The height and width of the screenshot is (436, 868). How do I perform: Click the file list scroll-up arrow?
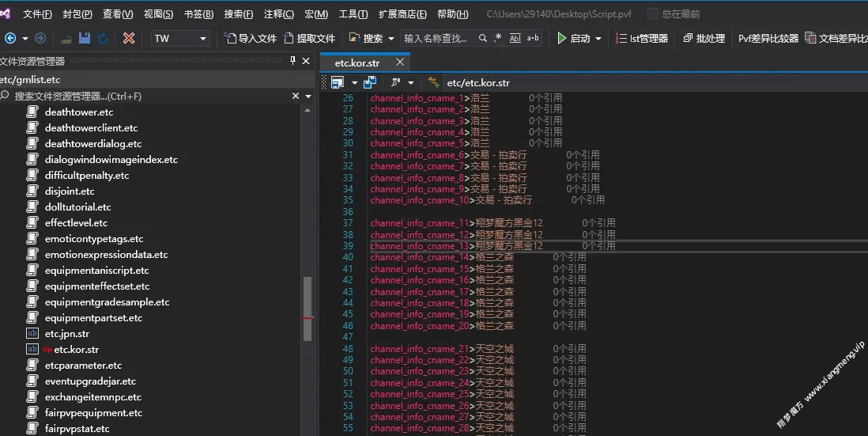[x=308, y=110]
